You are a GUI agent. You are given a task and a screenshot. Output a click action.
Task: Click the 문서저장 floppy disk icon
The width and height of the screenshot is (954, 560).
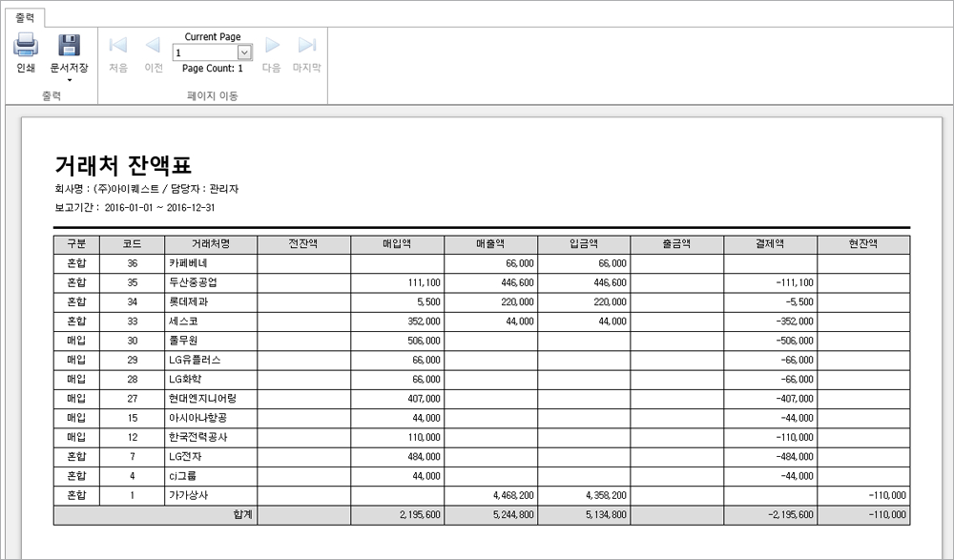69,45
